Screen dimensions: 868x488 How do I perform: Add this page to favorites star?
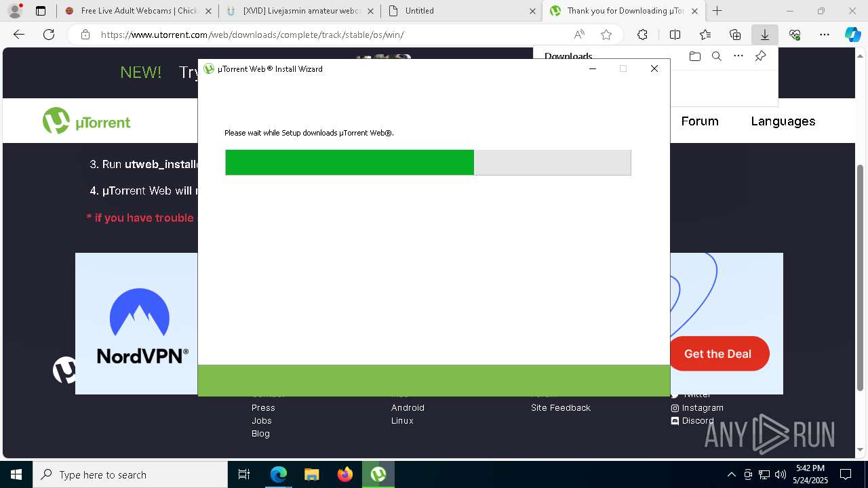(x=606, y=35)
